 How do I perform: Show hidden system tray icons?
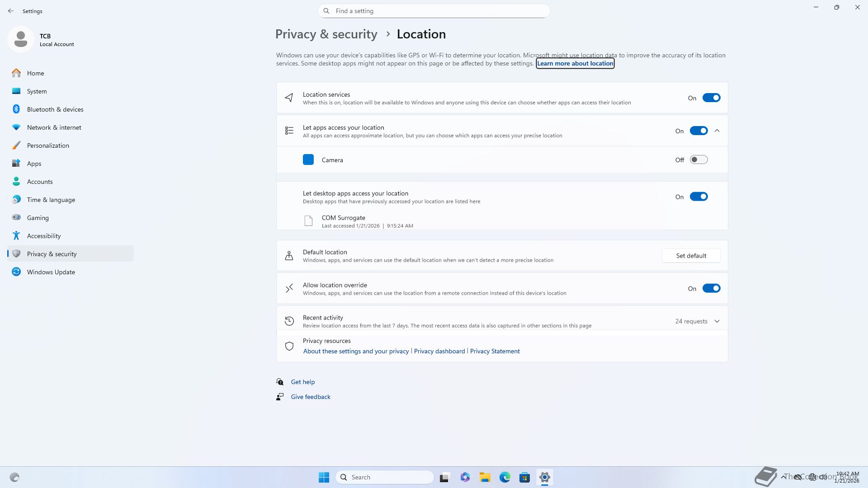[x=783, y=477]
